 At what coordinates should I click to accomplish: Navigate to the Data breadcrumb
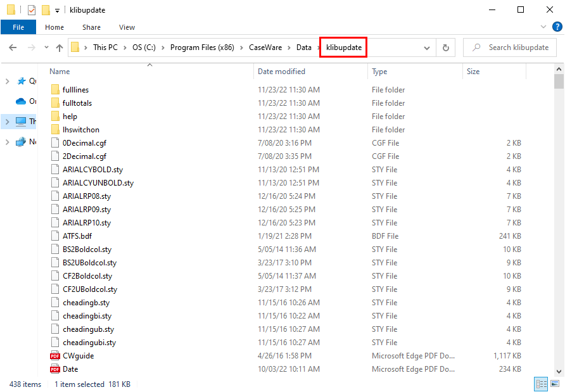[304, 47]
